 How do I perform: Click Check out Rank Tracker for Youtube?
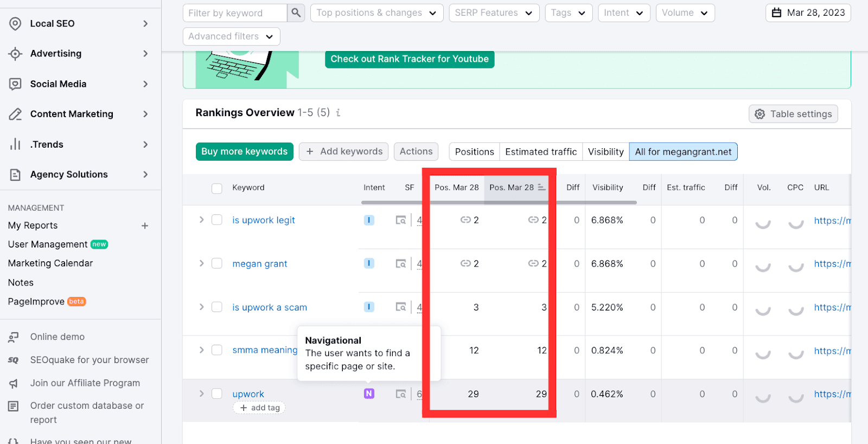coord(410,59)
